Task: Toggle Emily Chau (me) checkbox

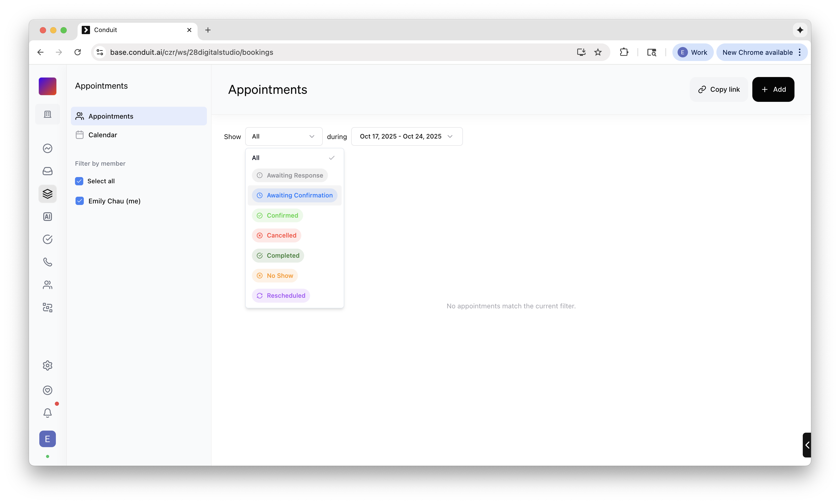Action: coord(79,201)
